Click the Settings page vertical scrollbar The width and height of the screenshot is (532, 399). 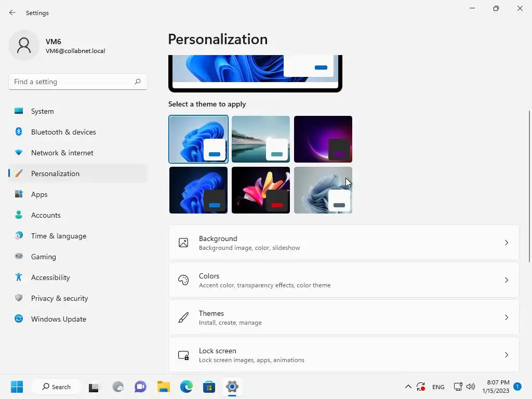529,186
